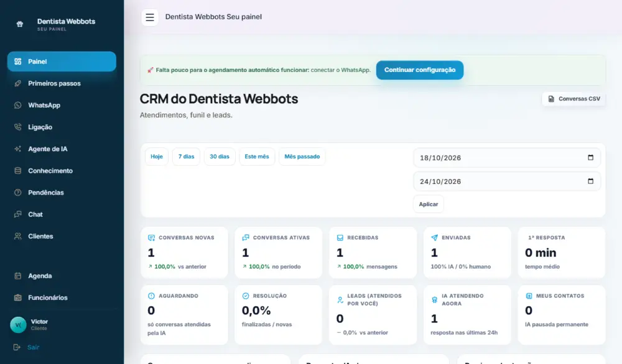Open calendar picker for 24/10/2026 date
The image size is (622, 364).
coord(590,181)
